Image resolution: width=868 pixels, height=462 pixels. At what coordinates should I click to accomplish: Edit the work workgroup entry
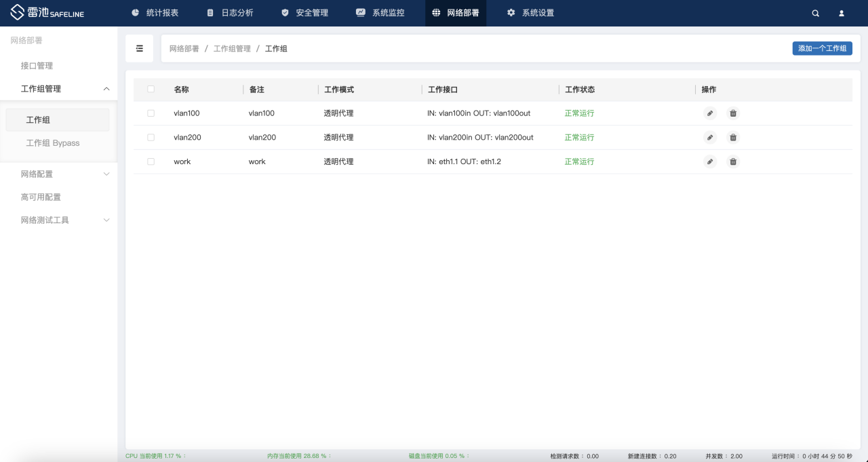pos(710,162)
